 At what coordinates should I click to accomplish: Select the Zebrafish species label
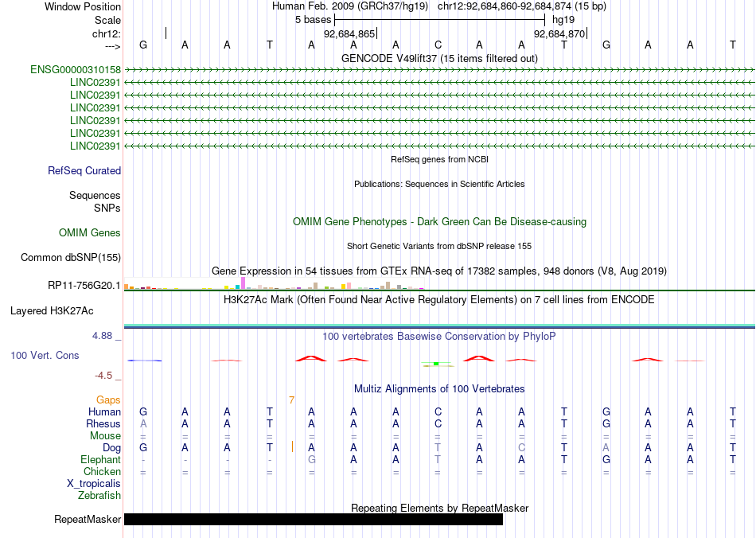[x=99, y=495]
